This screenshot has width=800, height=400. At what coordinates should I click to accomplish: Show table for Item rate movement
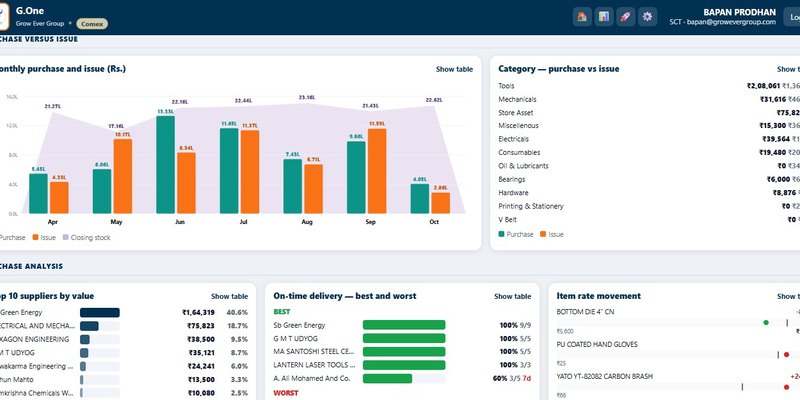point(788,296)
